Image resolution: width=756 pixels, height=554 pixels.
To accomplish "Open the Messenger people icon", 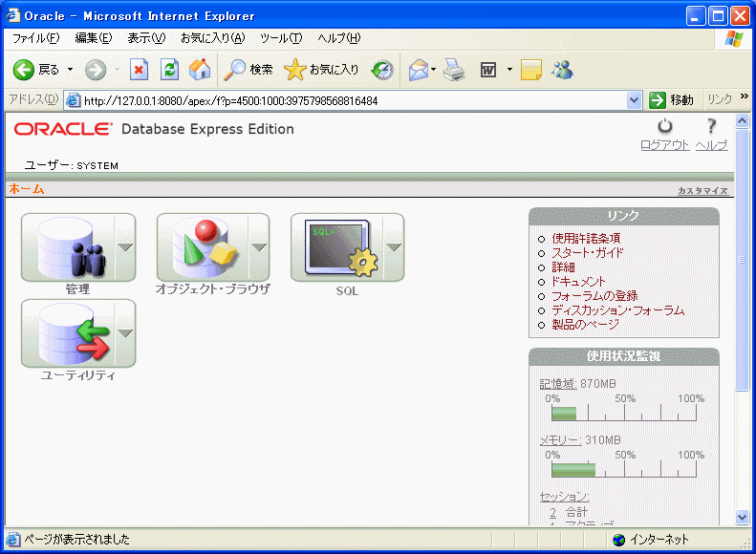I will [x=562, y=70].
